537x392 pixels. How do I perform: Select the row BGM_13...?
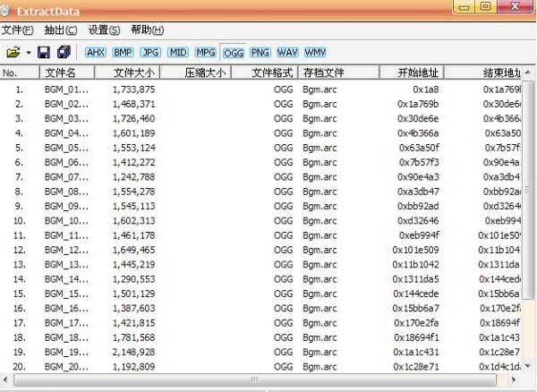pos(261,265)
